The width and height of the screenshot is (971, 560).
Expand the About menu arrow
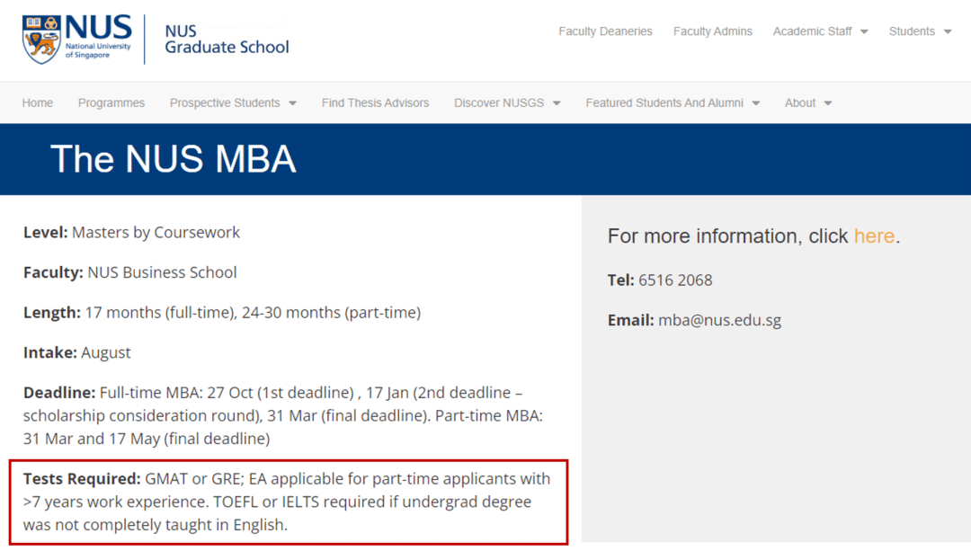tap(827, 103)
